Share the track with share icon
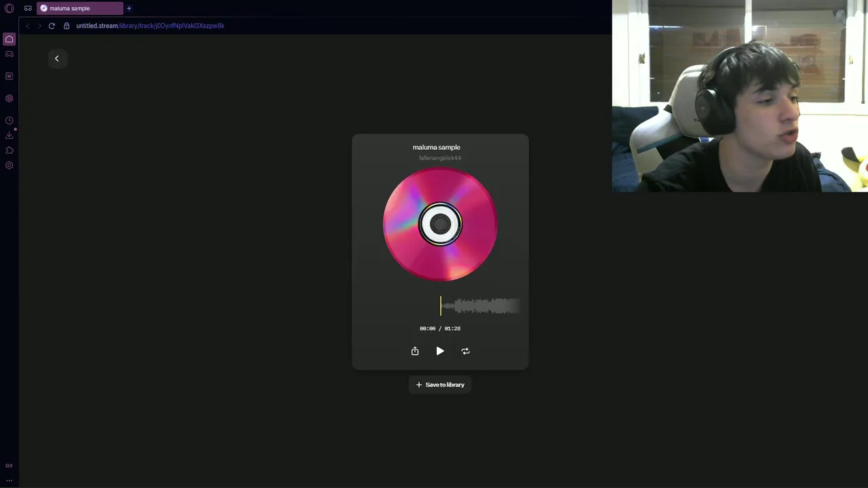The image size is (868, 488). click(x=415, y=351)
